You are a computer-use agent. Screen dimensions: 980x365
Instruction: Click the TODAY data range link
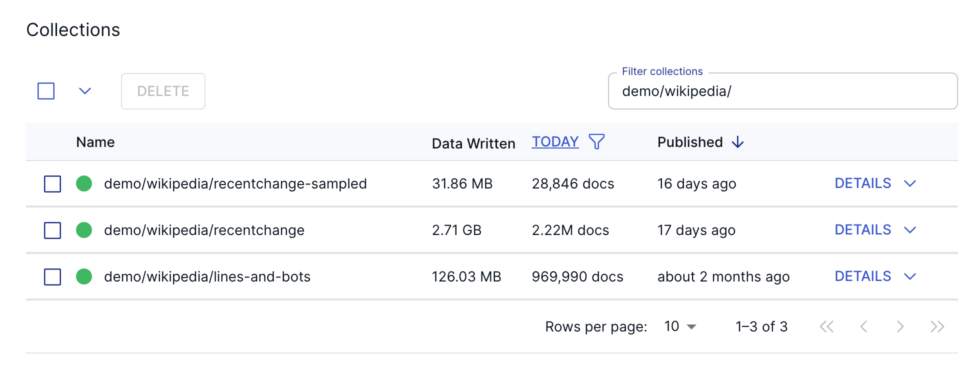(555, 142)
